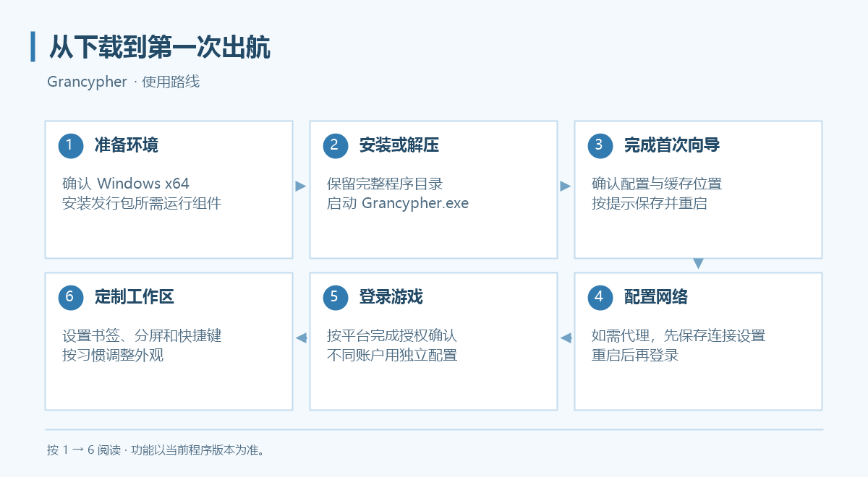
Task: Click the line 如需代理，先保存连接设置
Action: coord(678,335)
